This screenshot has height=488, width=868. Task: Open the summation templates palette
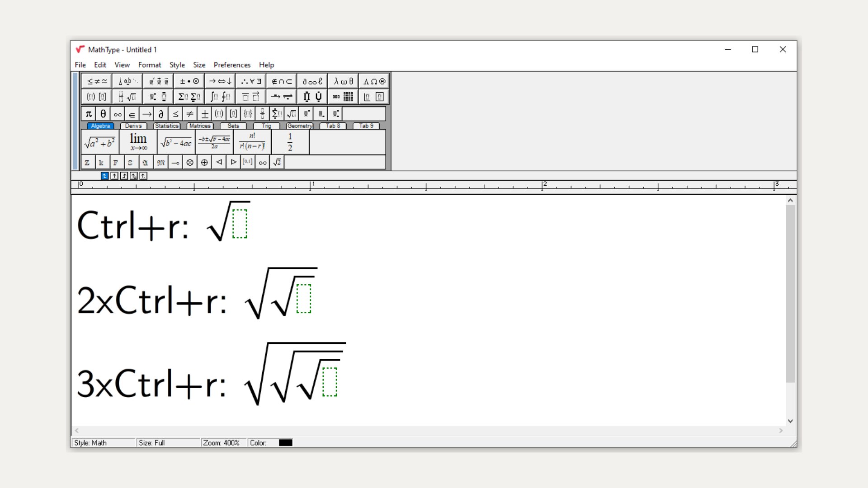189,96
